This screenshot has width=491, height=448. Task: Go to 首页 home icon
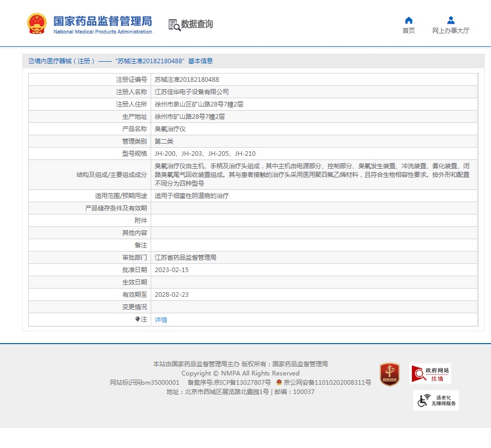pos(409,21)
